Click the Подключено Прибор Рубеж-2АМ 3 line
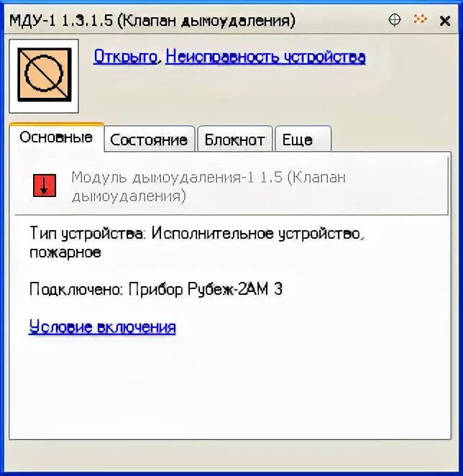This screenshot has height=476, width=463. pos(156,289)
